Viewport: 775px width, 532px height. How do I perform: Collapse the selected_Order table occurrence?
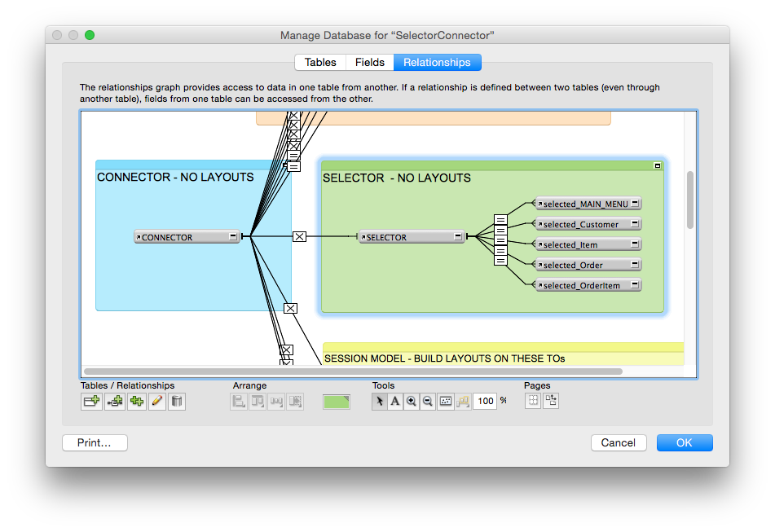(635, 264)
